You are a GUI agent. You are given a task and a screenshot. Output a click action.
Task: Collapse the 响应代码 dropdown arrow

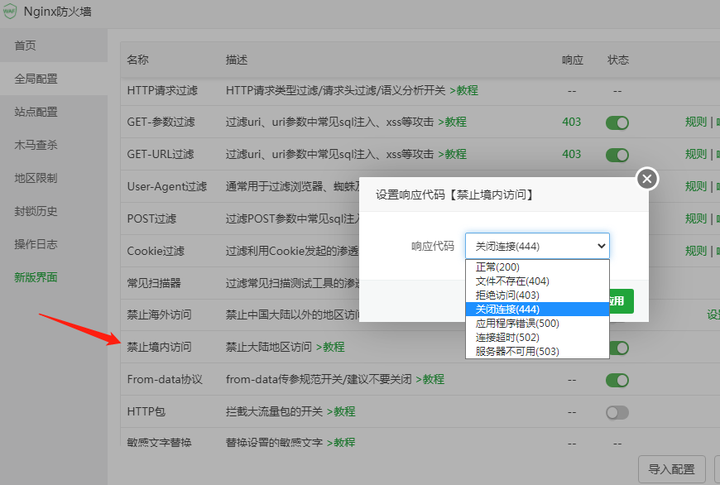pos(601,246)
